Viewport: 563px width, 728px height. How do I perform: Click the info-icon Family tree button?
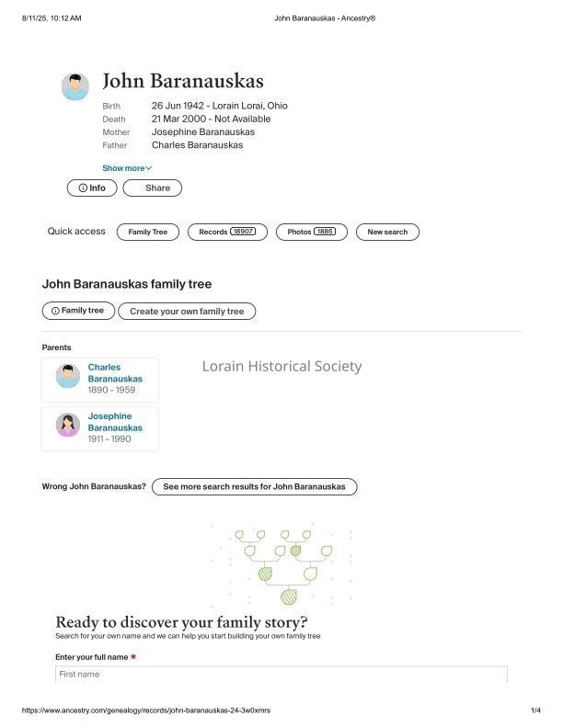click(x=77, y=311)
